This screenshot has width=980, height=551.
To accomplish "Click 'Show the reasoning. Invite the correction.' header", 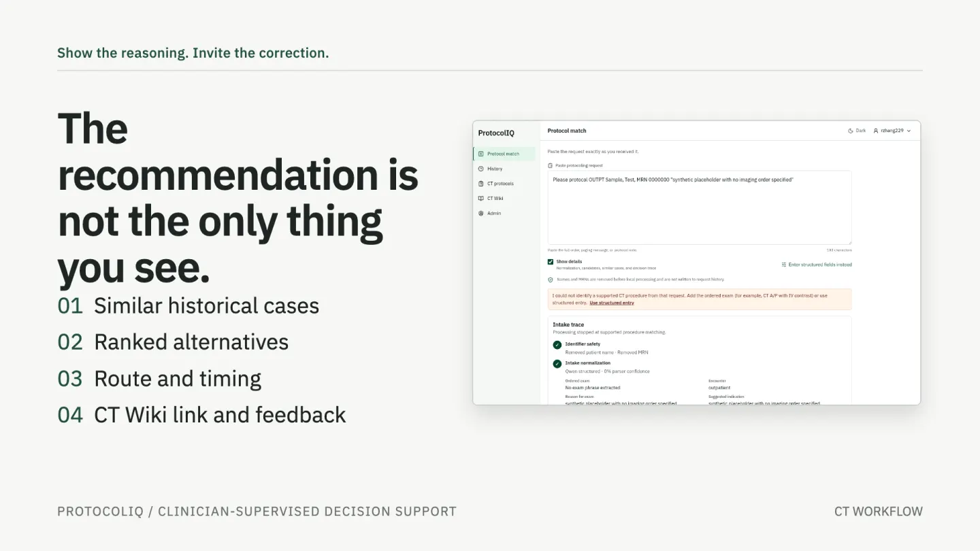I will [193, 53].
